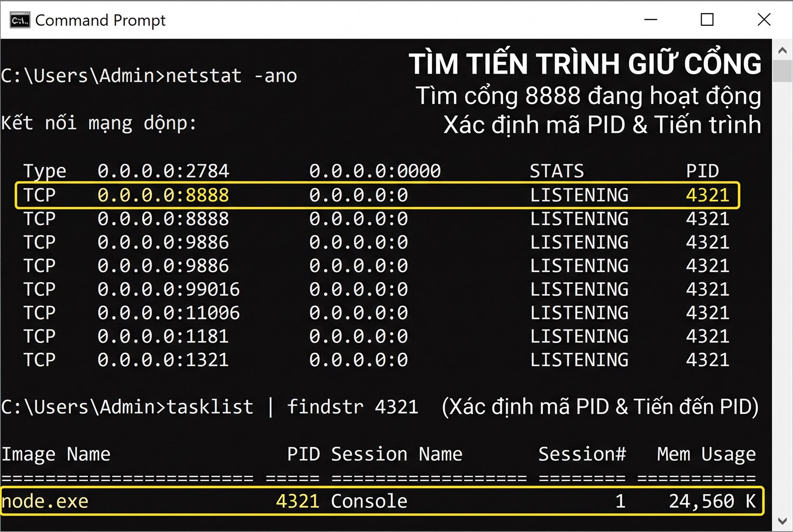Click the 'Session#' column header
The width and height of the screenshot is (793, 532).
(x=582, y=454)
